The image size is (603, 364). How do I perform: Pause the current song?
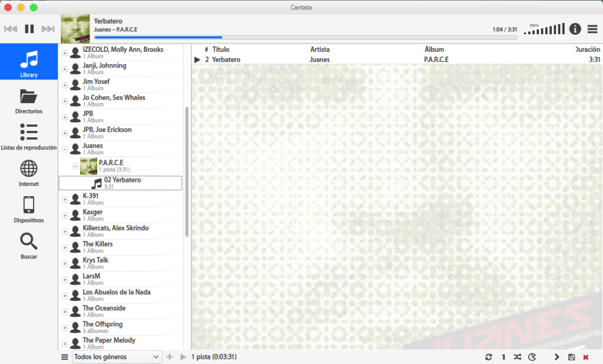29,29
